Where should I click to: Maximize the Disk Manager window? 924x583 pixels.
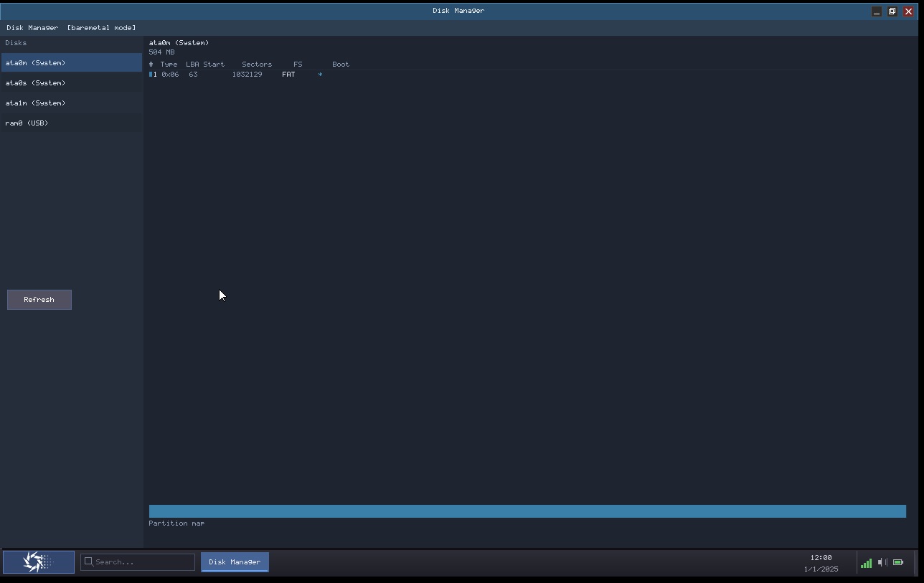click(x=892, y=11)
